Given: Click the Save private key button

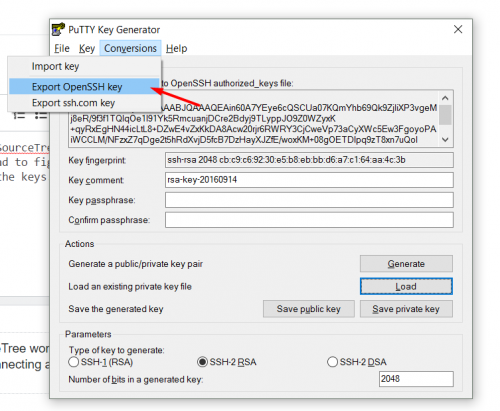Looking at the screenshot, I should (406, 309).
